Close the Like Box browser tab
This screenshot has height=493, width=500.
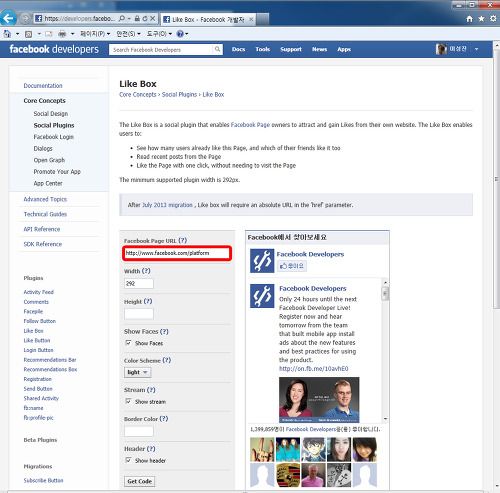pyautogui.click(x=251, y=20)
